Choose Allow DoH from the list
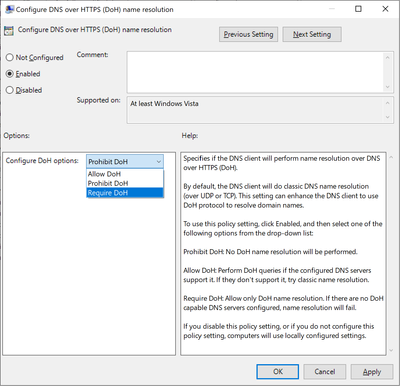The image size is (400, 386). point(125,174)
